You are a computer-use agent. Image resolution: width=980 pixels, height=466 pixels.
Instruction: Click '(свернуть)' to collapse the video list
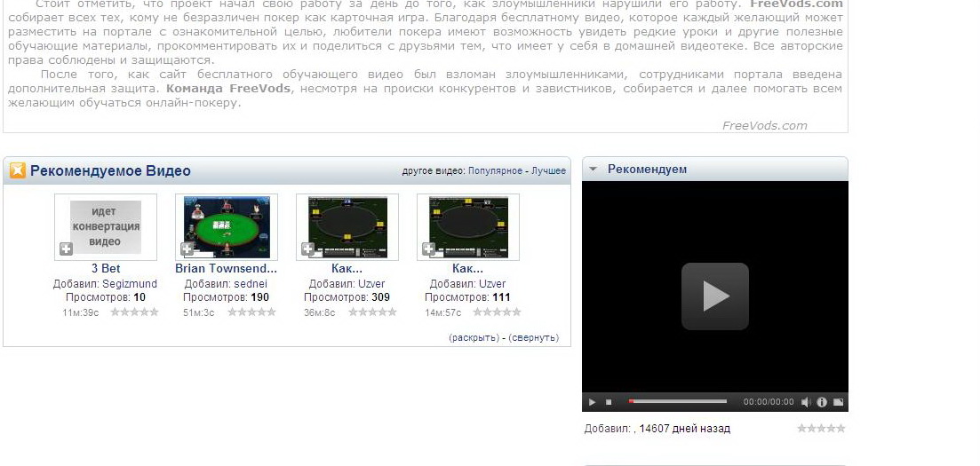534,337
